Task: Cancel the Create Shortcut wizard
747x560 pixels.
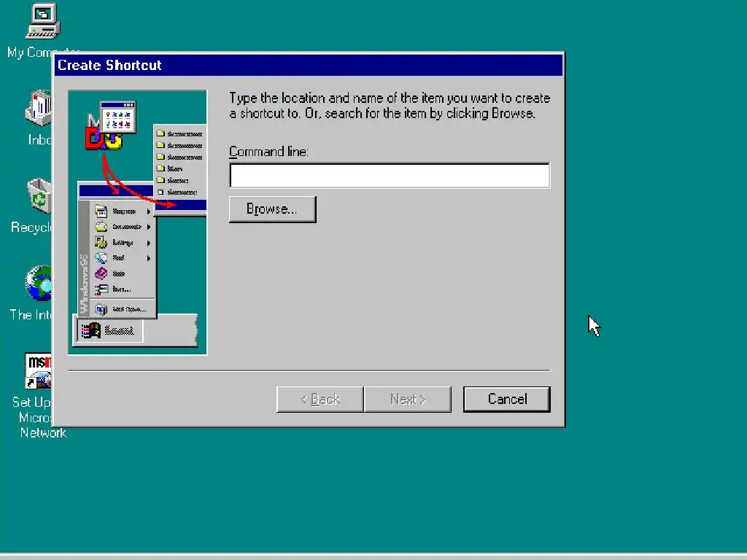Action: pyautogui.click(x=506, y=399)
